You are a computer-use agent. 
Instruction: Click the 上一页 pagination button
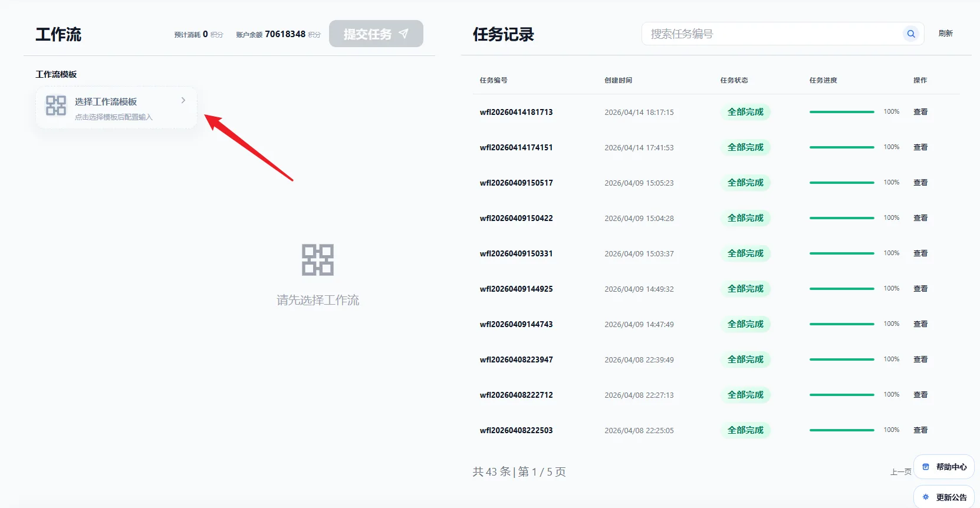click(900, 472)
